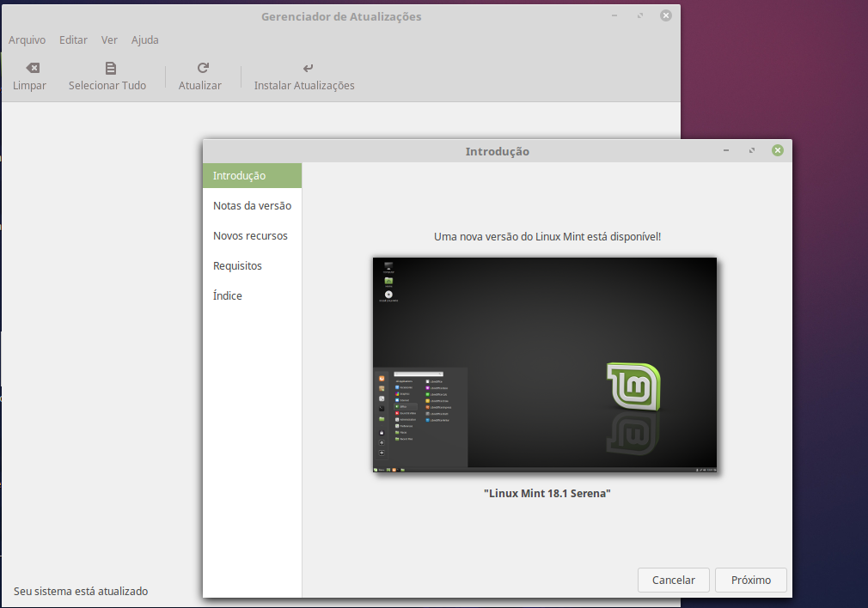Maximize the Gerenciador de Atualizações window
This screenshot has height=608, width=868.
click(x=639, y=15)
